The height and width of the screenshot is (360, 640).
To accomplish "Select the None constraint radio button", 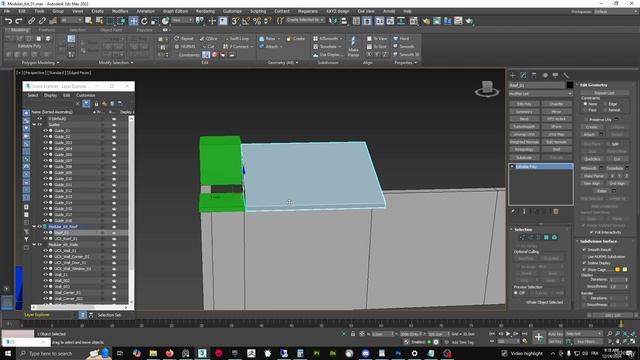I will coord(585,104).
